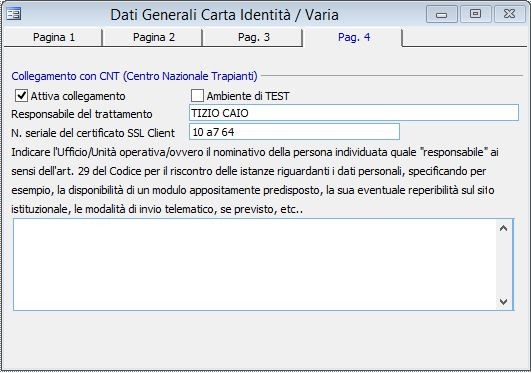Screen dimensions: 531x373
Task: Click the Responsabile del trattamento label
Action: (x=82, y=114)
